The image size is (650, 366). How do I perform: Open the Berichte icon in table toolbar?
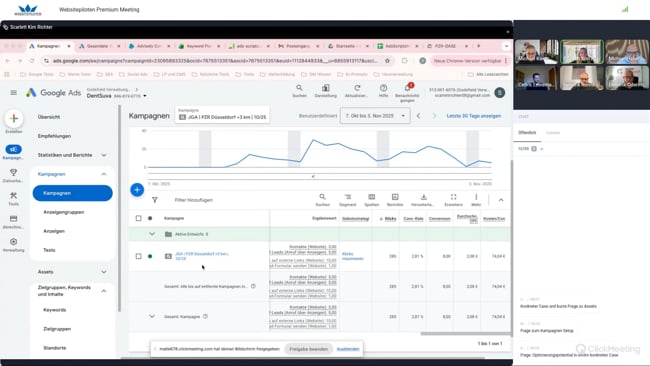[x=395, y=197]
